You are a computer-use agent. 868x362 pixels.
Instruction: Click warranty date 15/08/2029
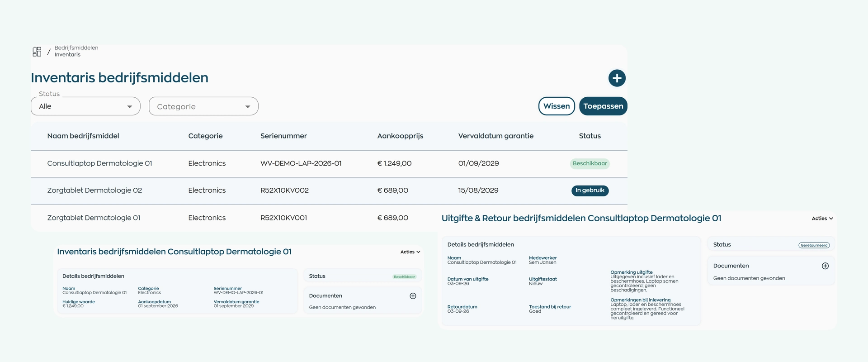click(x=478, y=191)
